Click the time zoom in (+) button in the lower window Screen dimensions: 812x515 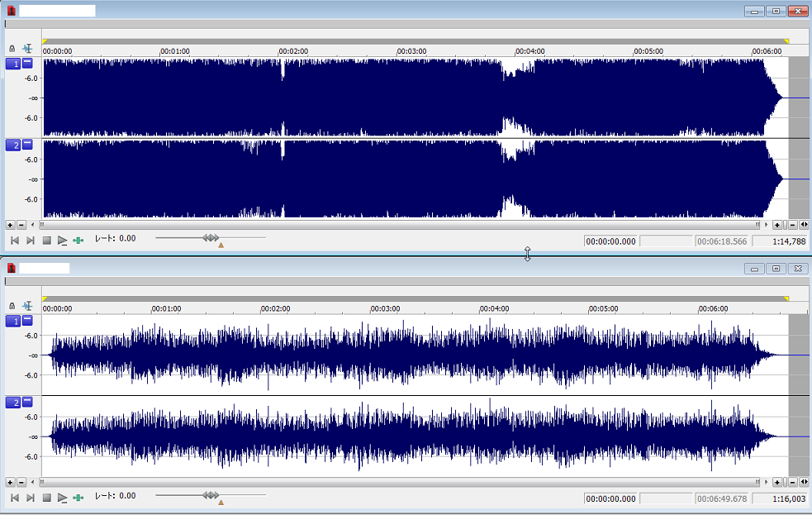[x=776, y=483]
